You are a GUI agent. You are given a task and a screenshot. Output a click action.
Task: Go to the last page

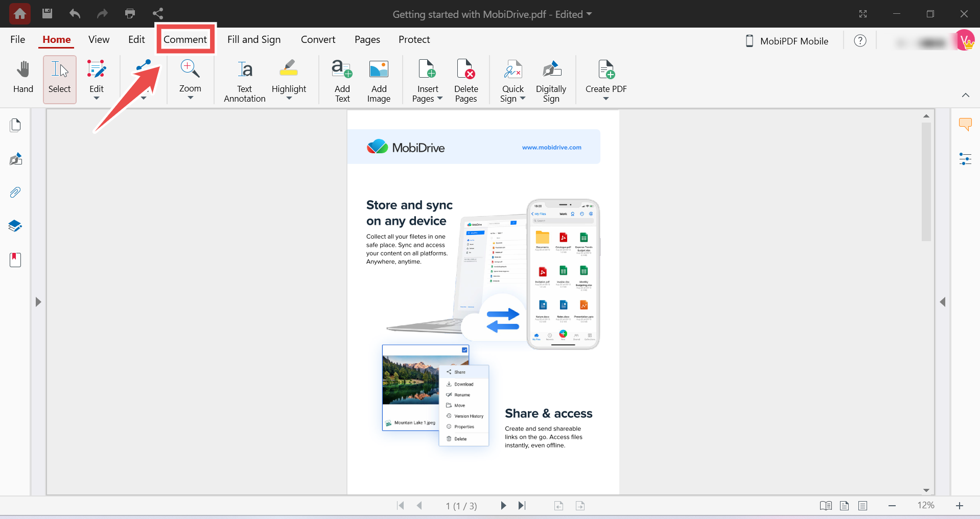pos(522,505)
